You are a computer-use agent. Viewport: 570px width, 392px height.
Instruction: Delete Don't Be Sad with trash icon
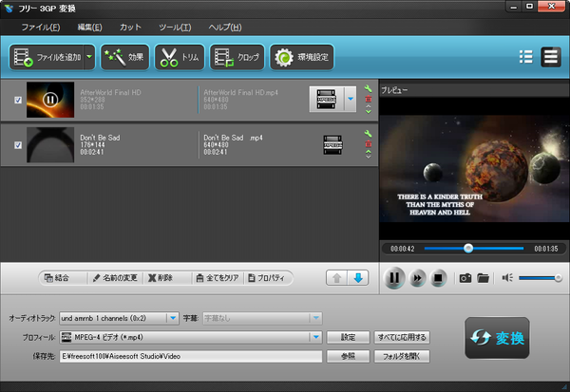coord(369,143)
